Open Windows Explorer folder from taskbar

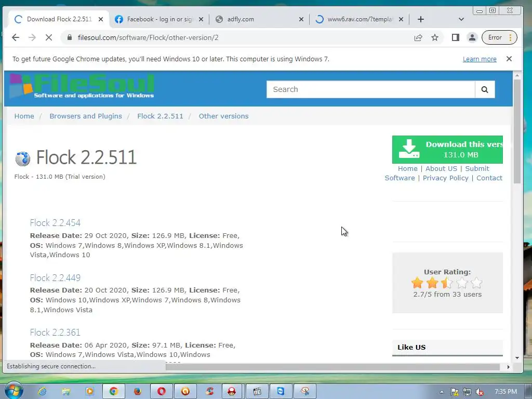66,392
